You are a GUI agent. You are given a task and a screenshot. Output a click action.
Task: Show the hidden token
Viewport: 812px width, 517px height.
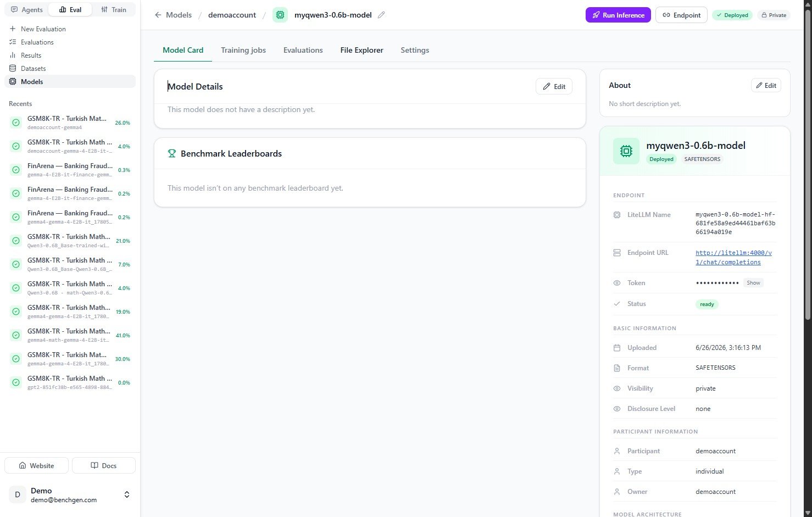[x=753, y=283]
